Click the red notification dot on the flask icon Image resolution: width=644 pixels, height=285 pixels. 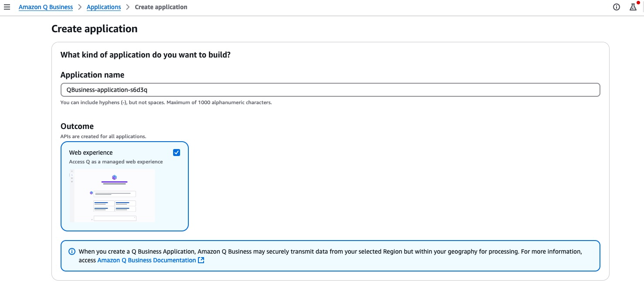[x=638, y=3]
